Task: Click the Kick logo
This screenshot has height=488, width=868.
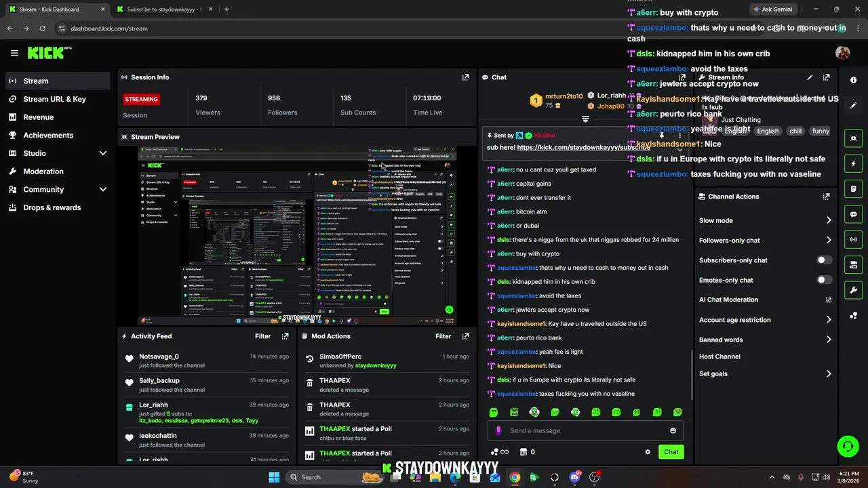Action: click(x=49, y=53)
